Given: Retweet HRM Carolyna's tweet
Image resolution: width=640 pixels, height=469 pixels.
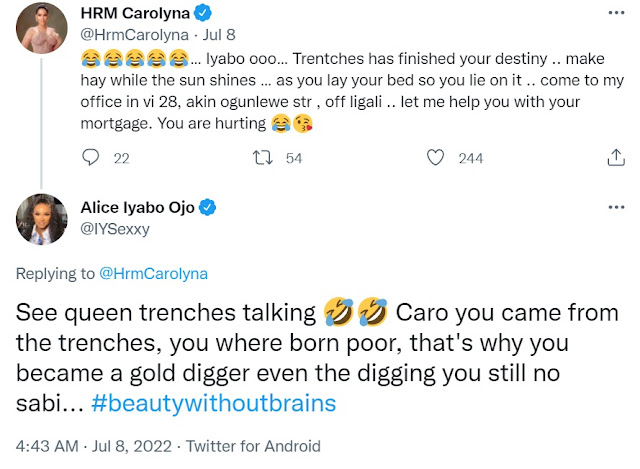Looking at the screenshot, I should click(x=263, y=158).
